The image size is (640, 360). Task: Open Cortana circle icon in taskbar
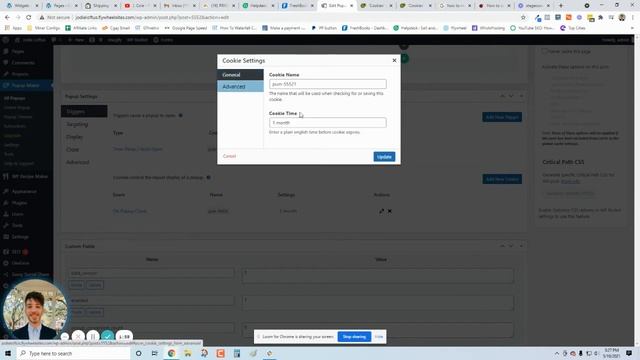pyautogui.click(x=138, y=353)
